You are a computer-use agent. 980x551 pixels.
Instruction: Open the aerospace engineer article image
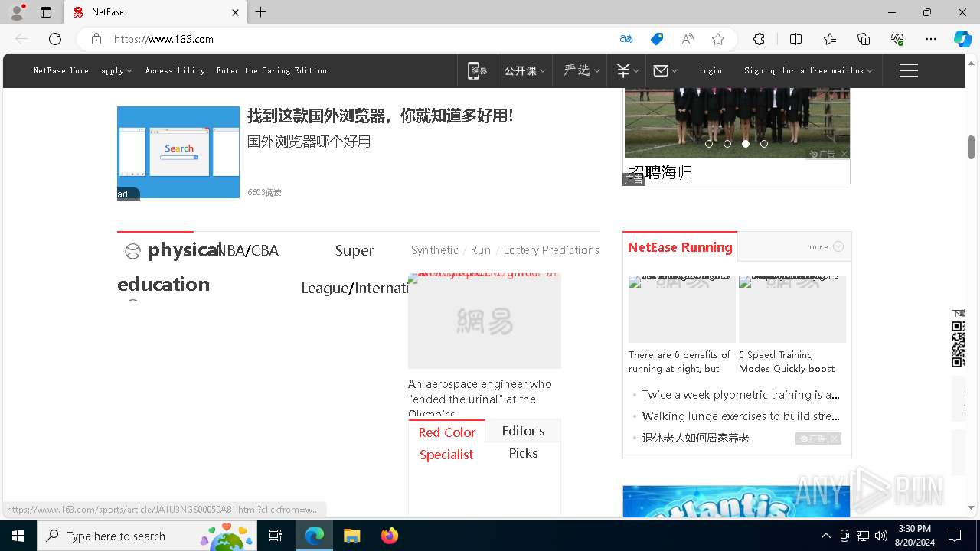tap(485, 321)
